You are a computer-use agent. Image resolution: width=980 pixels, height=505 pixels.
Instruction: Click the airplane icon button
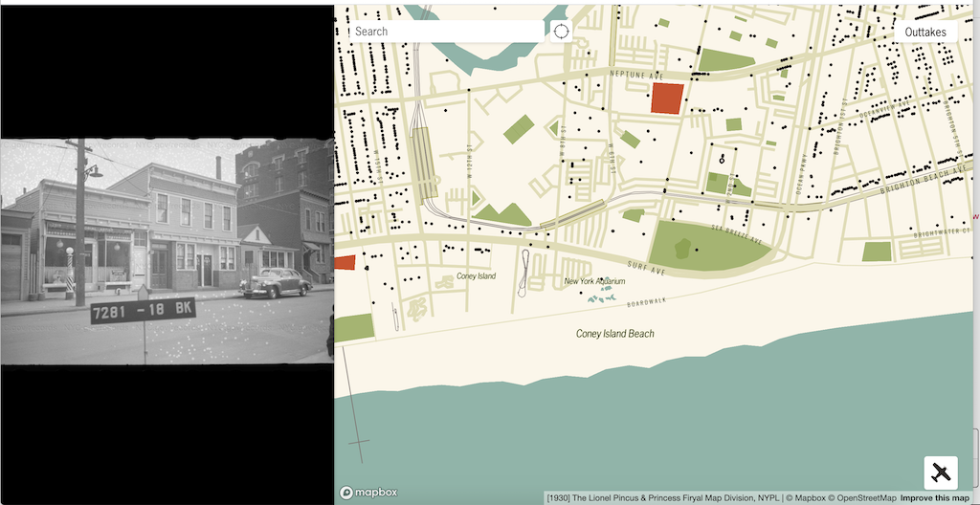pos(941,472)
